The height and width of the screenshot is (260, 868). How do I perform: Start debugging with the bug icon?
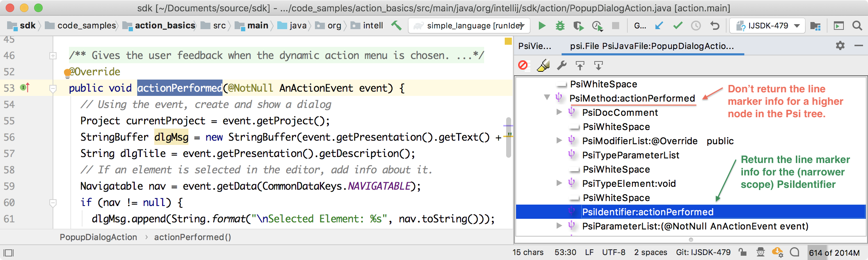[x=560, y=26]
